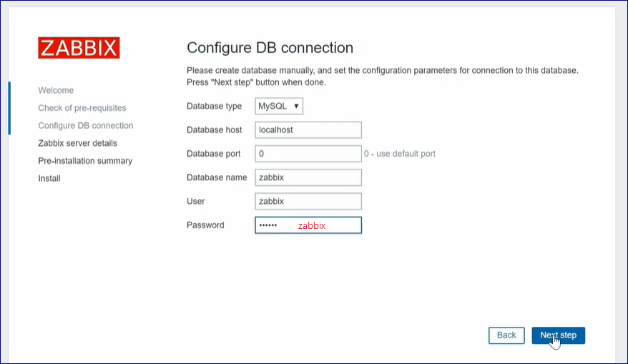Select the Welcome step in sidebar
The height and width of the screenshot is (364, 628).
[x=56, y=91]
